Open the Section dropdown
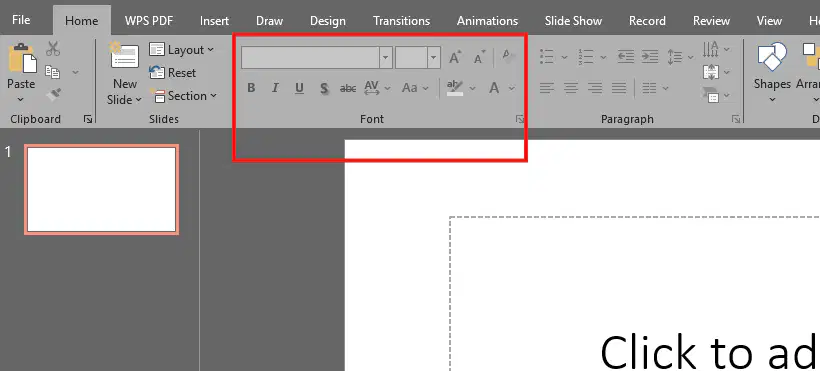The image size is (820, 371). pyautogui.click(x=183, y=96)
